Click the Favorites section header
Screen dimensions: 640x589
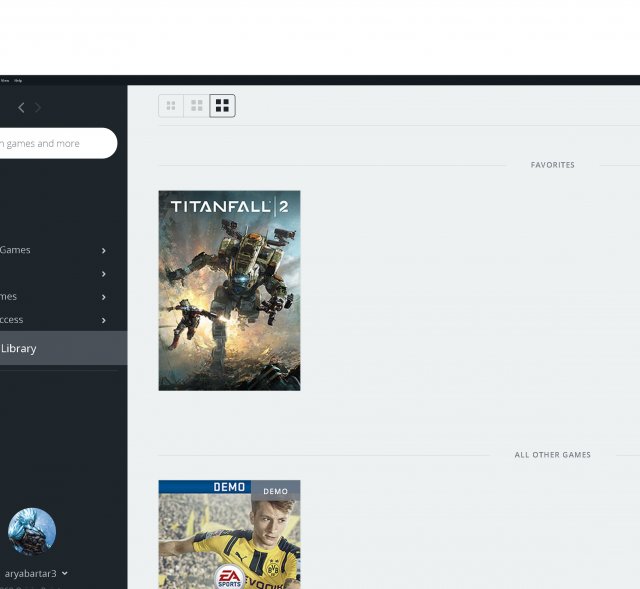[552, 165]
